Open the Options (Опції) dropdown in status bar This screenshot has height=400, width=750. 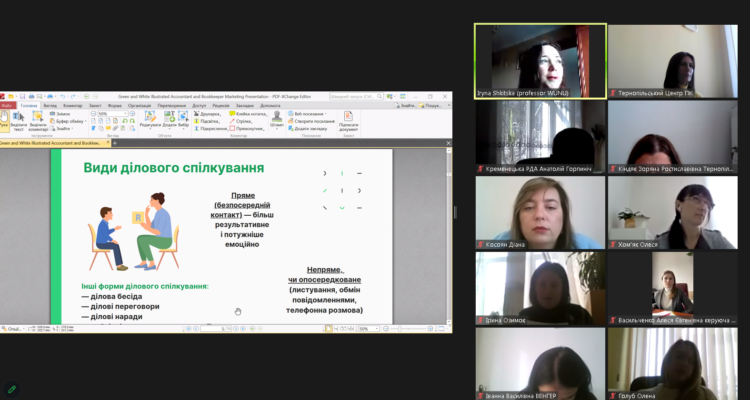(x=13, y=329)
